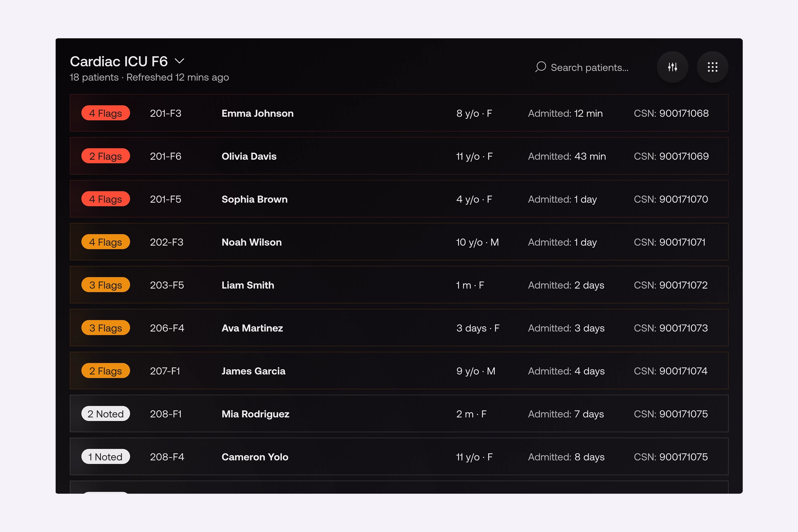This screenshot has width=798, height=532.
Task: Click Admitted: 43 min text
Action: tap(567, 156)
